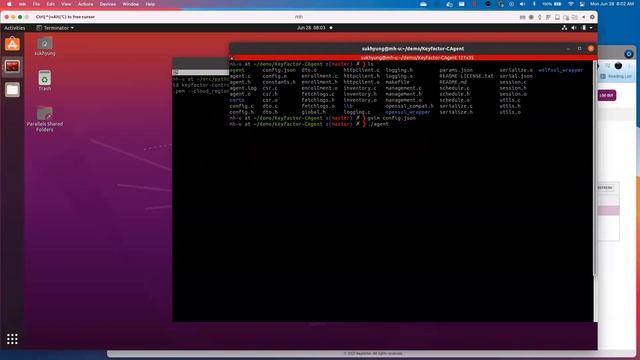Viewport: 640px width, 360px height.
Task: Click 'openssl_wrapper' directory name in terminal
Action: [408, 112]
